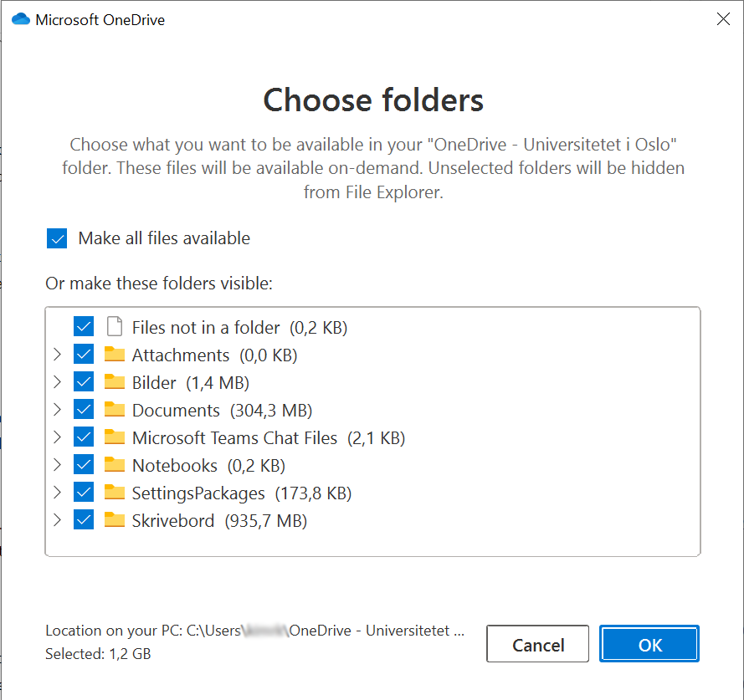Close the Microsoft OneDrive dialog
744x700 pixels.
click(x=723, y=19)
